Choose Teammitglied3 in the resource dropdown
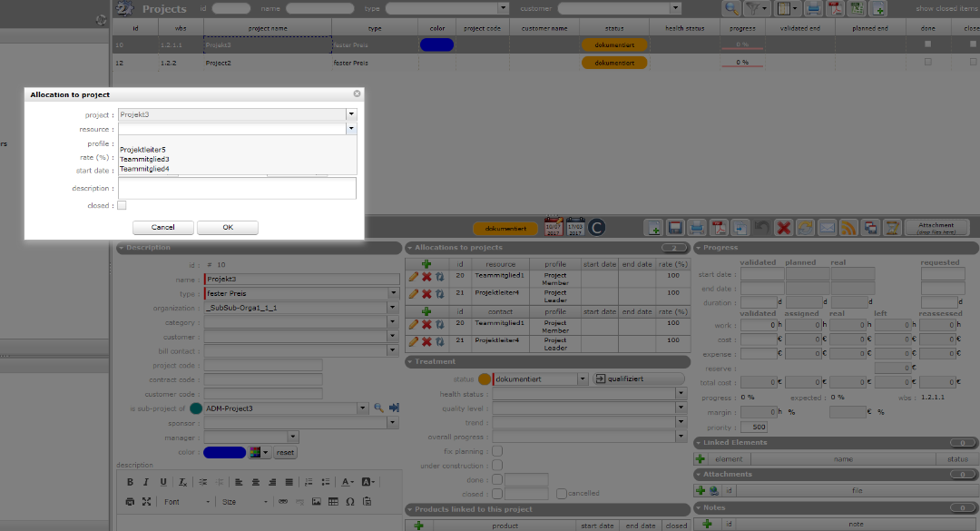The height and width of the screenshot is (531, 980). pos(144,159)
